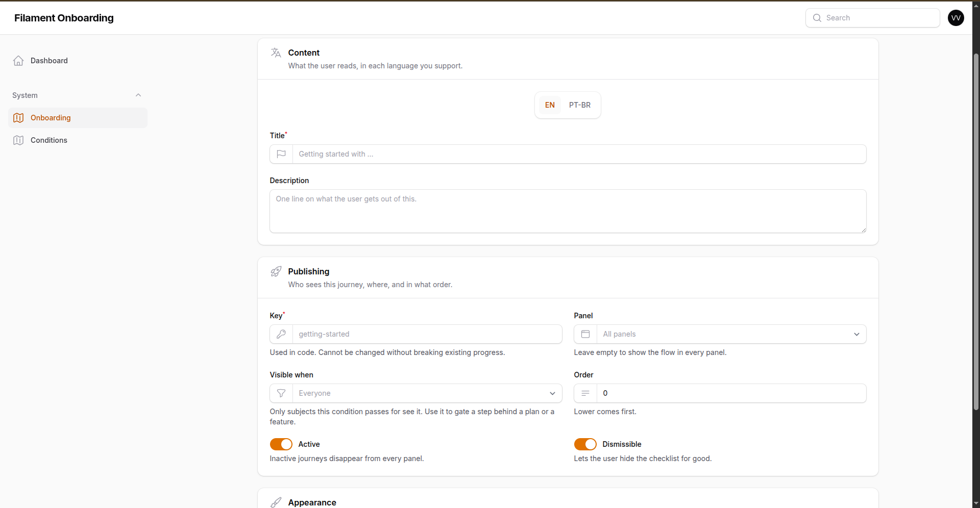Click the Content section language icon
This screenshot has height=508, width=980.
click(276, 53)
